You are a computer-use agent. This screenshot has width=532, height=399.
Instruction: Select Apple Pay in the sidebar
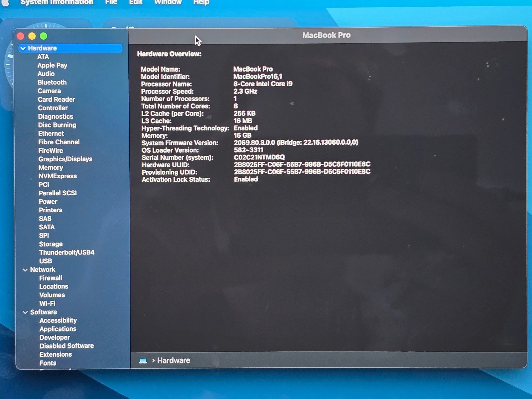tap(52, 66)
